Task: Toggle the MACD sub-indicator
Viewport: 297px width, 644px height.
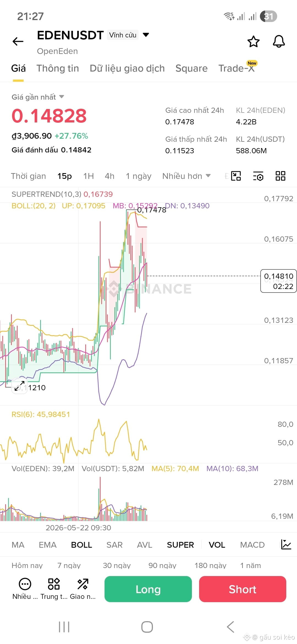Action: pyautogui.click(x=252, y=545)
